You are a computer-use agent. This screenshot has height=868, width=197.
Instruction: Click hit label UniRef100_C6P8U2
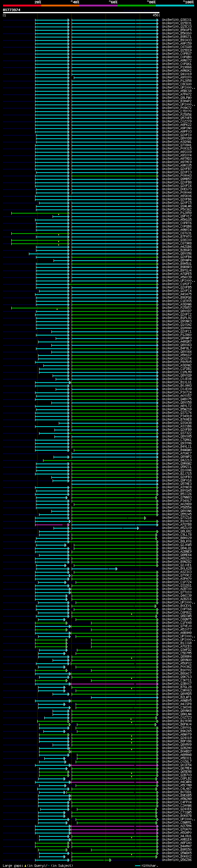click(176, 612)
